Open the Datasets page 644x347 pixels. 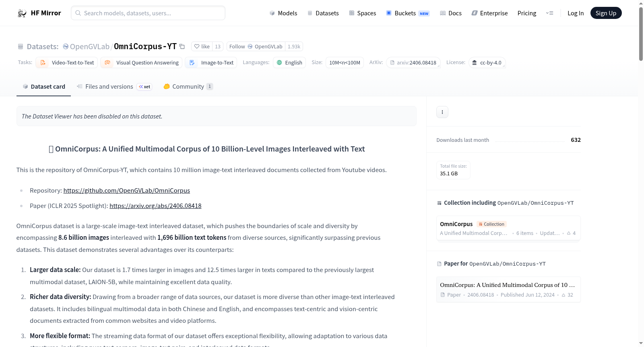323,13
